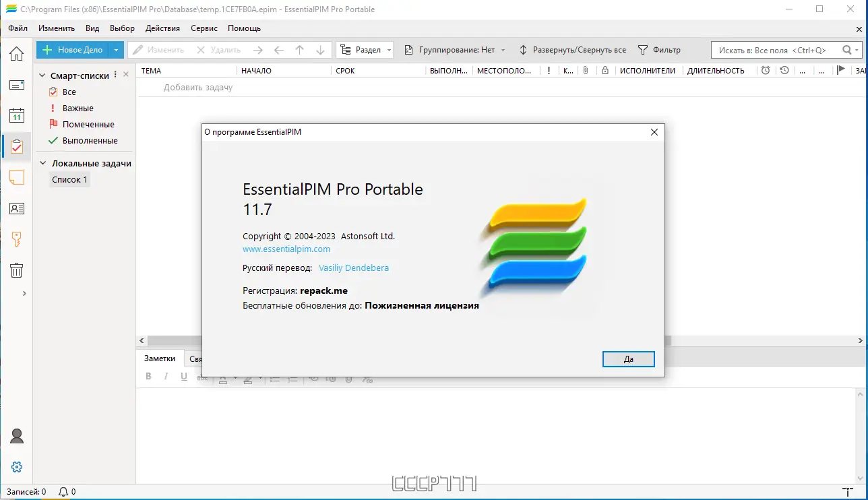Screen dimensions: 868x500
Task: Click the search field at top right
Action: (x=775, y=49)
